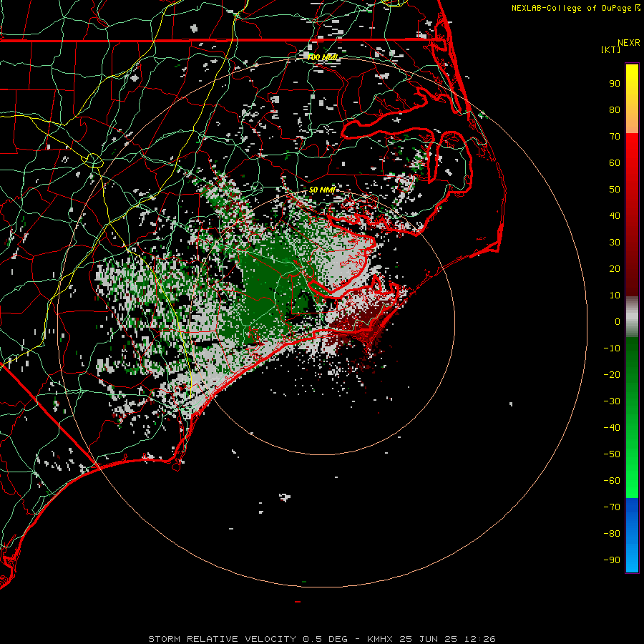The height and width of the screenshot is (644, 644).
Task: Click the 30 value on velocity scale
Action: (x=615, y=243)
